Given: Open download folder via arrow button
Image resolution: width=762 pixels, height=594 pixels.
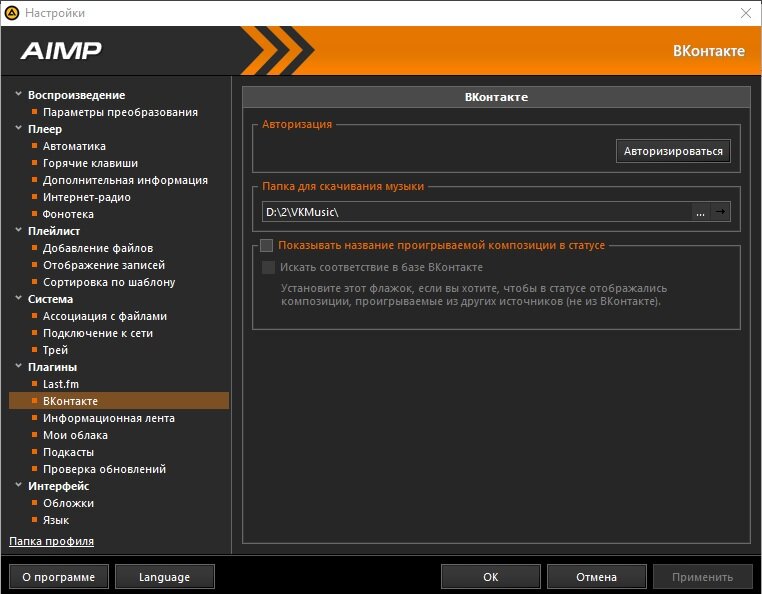Looking at the screenshot, I should pyautogui.click(x=721, y=212).
